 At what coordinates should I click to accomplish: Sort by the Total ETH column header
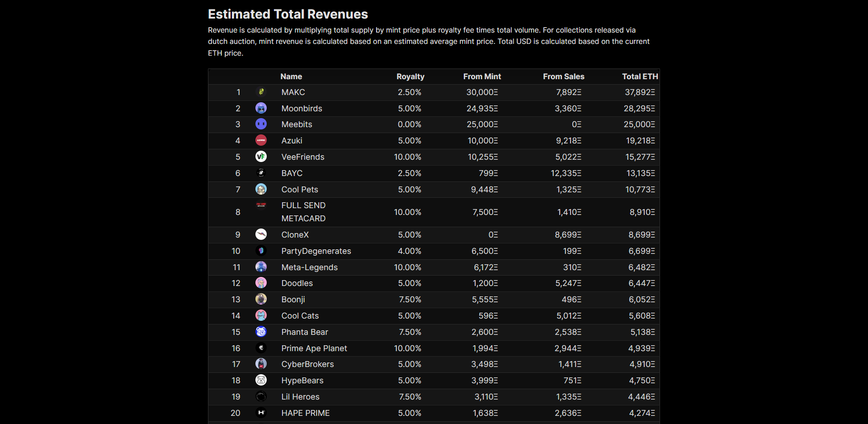(x=640, y=76)
